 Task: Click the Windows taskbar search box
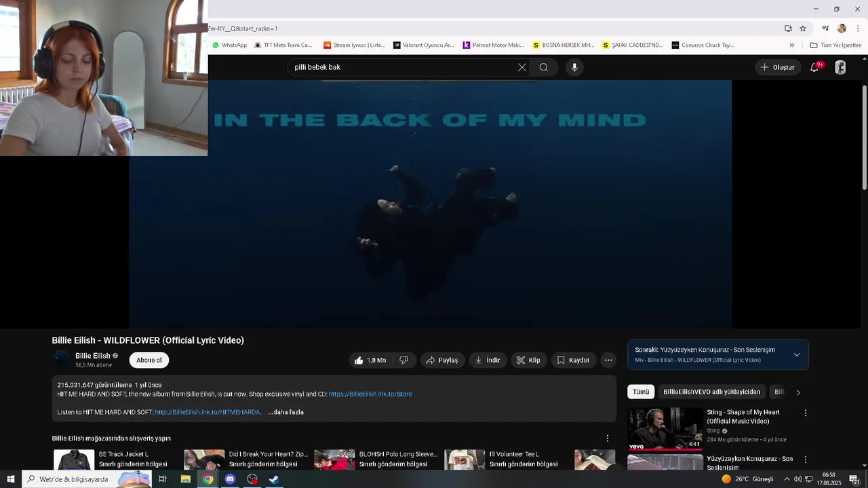pyautogui.click(x=87, y=479)
